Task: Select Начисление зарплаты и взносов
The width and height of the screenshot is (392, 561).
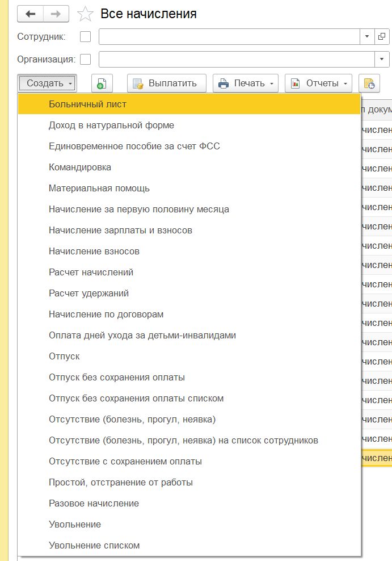Action: coord(120,231)
